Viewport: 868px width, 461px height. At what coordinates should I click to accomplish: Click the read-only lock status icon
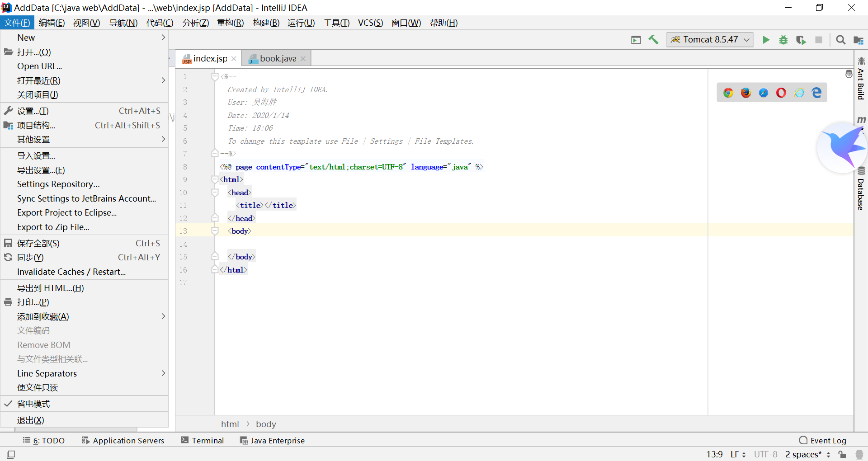click(x=842, y=454)
